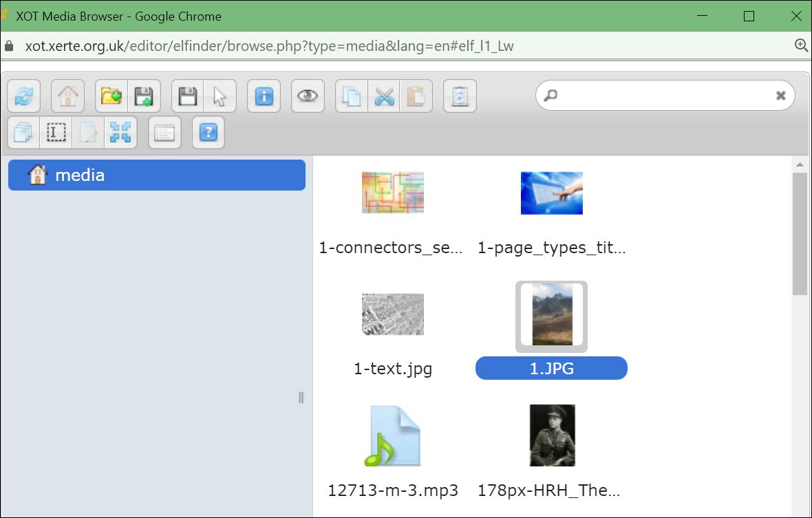Click the Upload Files icon
This screenshot has width=812, height=518.
(144, 96)
